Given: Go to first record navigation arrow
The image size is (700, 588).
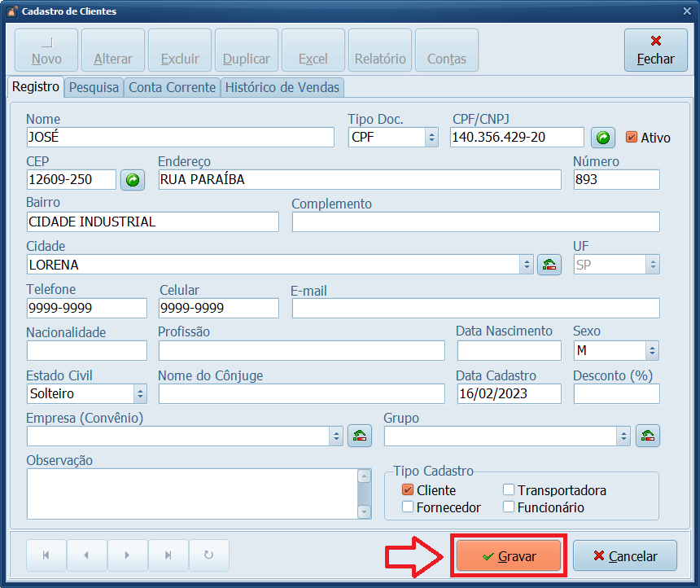Looking at the screenshot, I should (46, 555).
